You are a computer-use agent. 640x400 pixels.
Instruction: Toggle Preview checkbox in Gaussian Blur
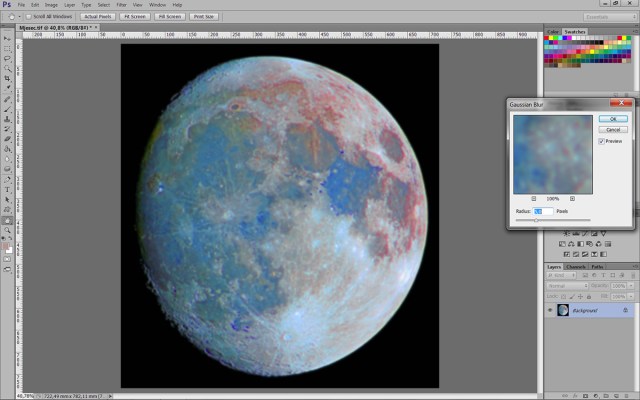(x=601, y=141)
